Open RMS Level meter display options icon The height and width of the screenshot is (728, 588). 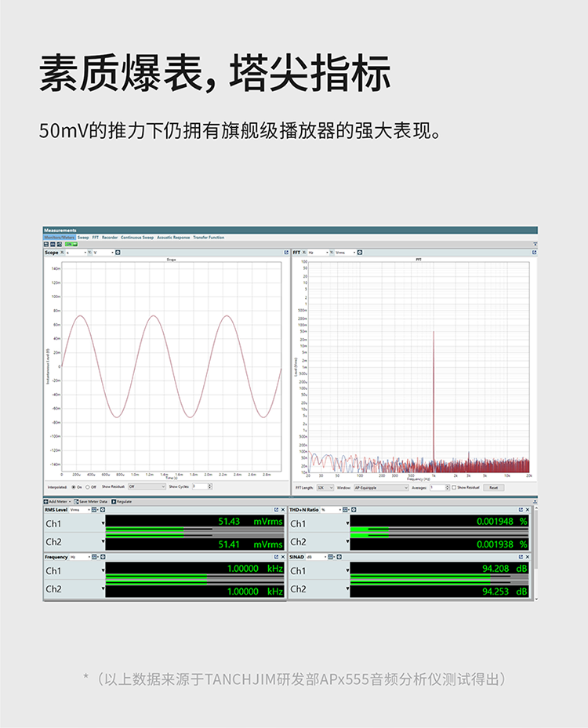[x=94, y=510]
